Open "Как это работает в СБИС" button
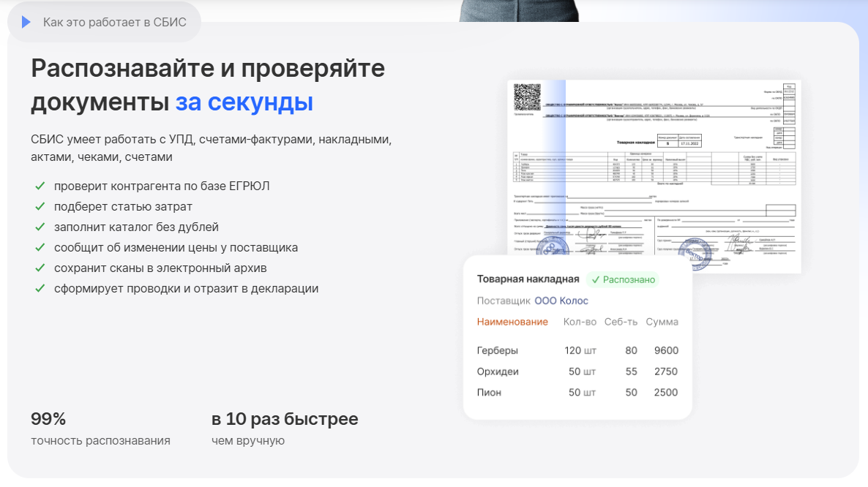 (105, 22)
